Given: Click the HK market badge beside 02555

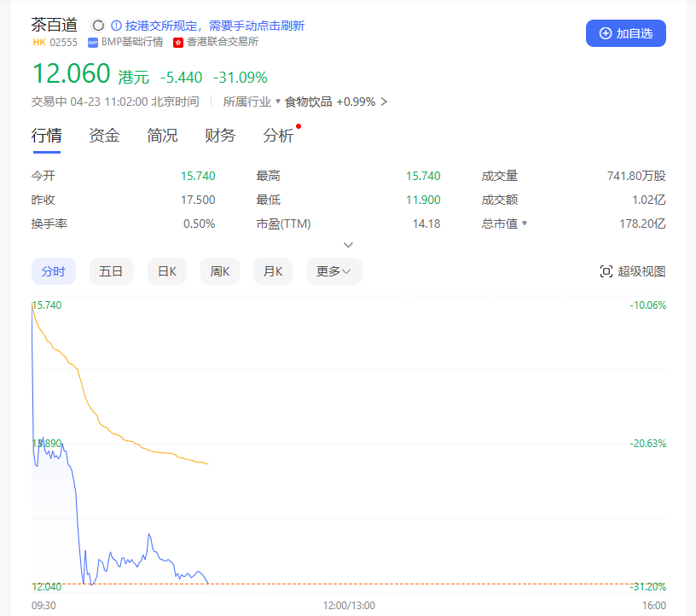Looking at the screenshot, I should click(x=38, y=42).
